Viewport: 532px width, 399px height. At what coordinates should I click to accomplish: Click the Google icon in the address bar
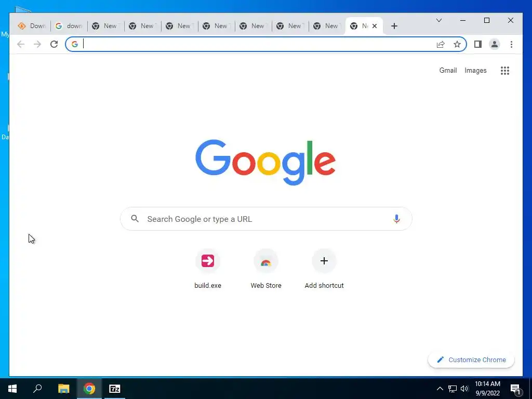click(x=75, y=44)
